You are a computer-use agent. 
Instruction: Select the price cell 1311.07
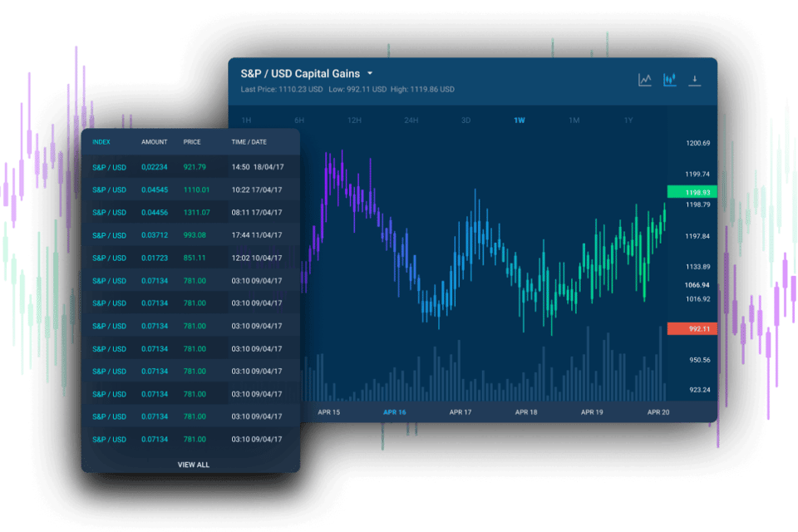point(196,212)
